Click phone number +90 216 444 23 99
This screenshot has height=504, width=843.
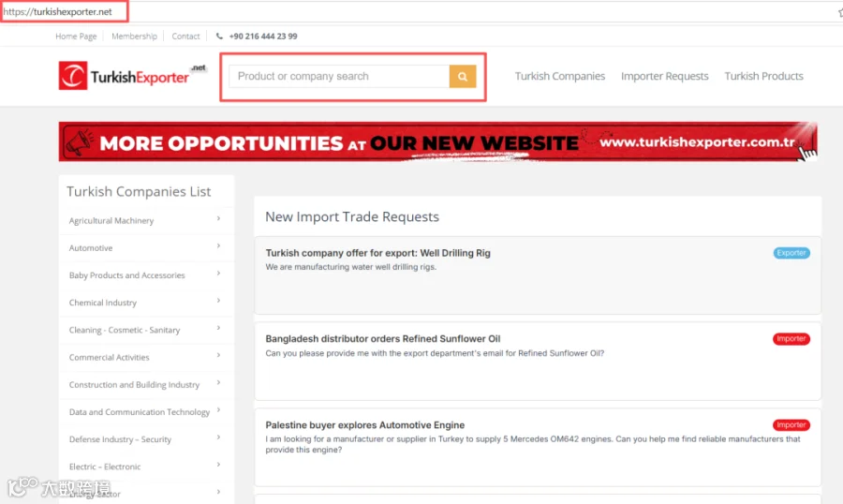click(263, 36)
